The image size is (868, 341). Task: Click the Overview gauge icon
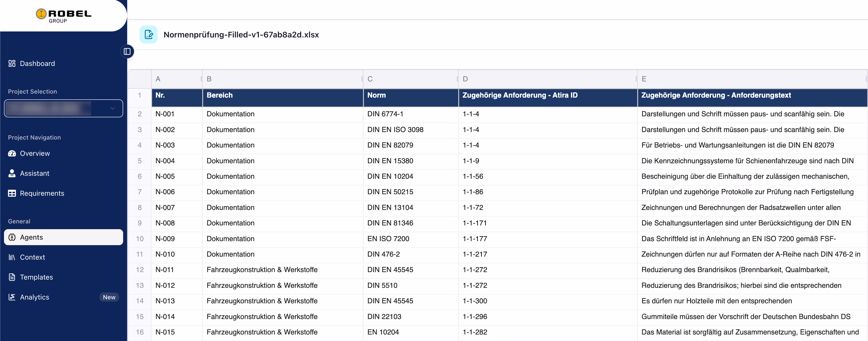click(x=12, y=154)
